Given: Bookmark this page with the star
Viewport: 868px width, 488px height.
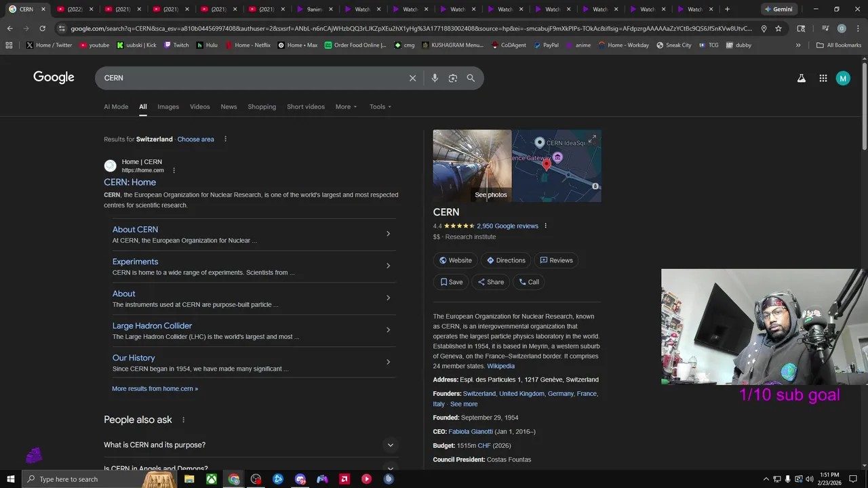Looking at the screenshot, I should pos(778,28).
